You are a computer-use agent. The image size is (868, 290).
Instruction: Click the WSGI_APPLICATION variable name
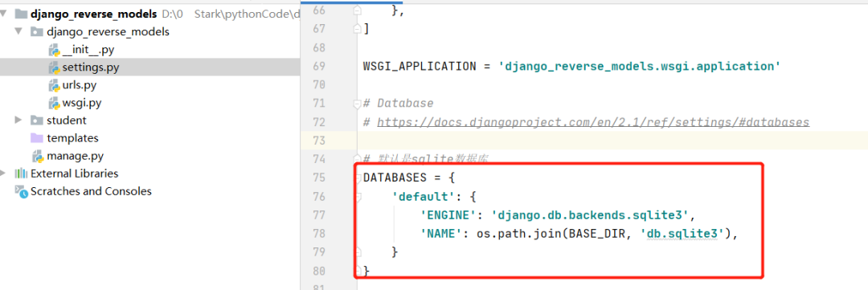pos(420,67)
